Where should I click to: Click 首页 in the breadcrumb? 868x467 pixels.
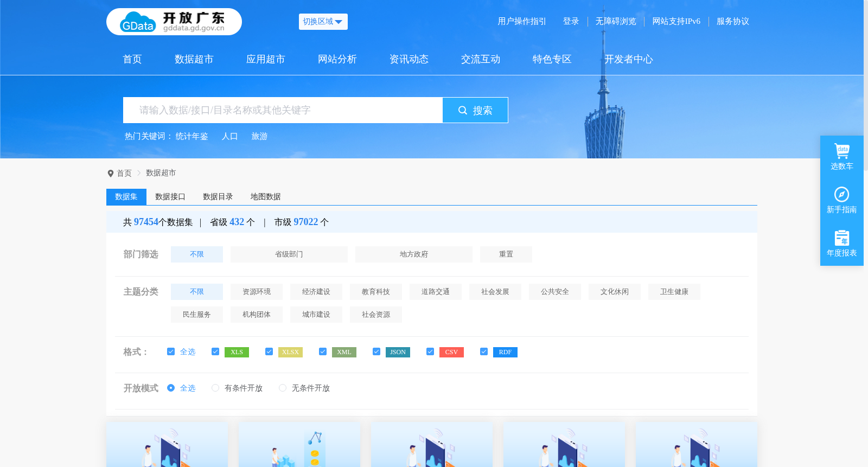point(124,174)
